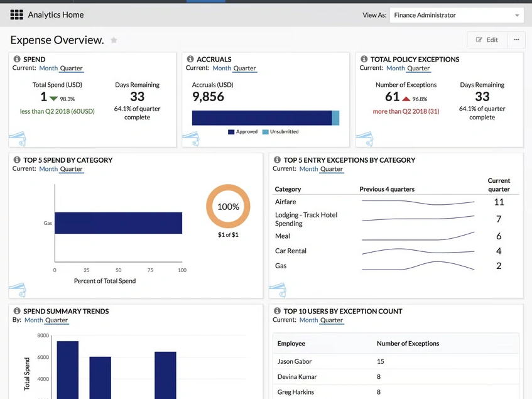Click the orange 100% donut chart

(x=228, y=207)
